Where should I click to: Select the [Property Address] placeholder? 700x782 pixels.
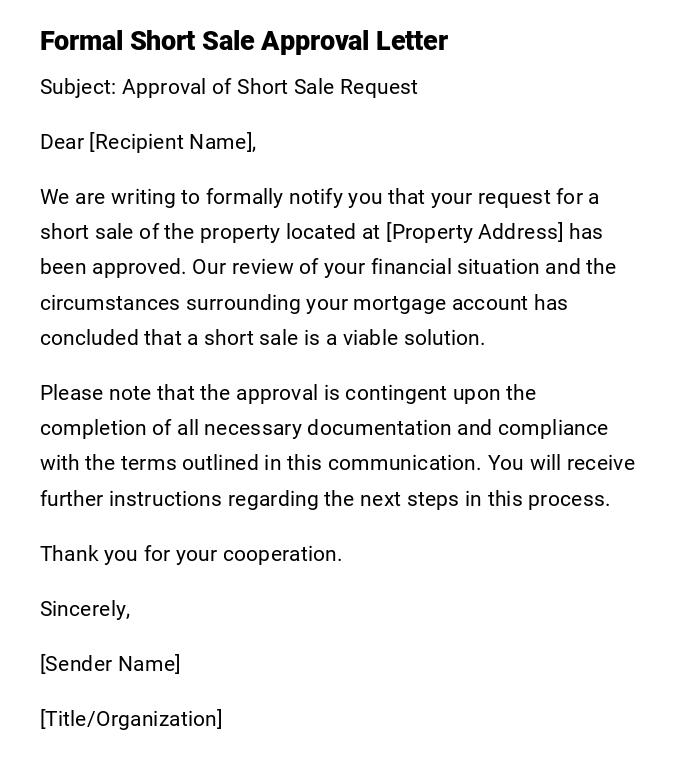[x=475, y=232]
